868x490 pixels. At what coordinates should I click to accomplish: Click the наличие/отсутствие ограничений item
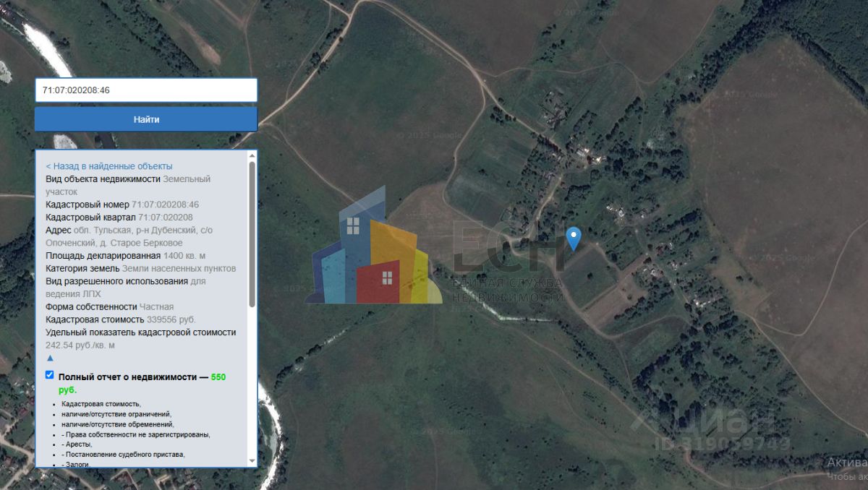click(x=117, y=414)
